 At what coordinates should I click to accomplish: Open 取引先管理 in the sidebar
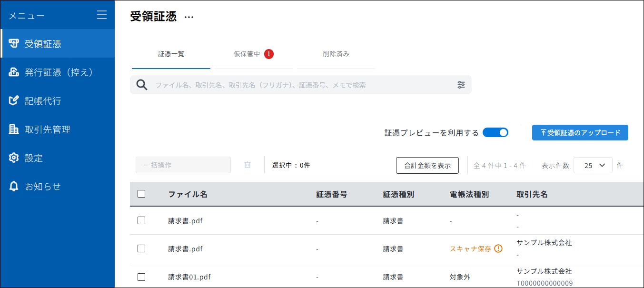coord(58,129)
